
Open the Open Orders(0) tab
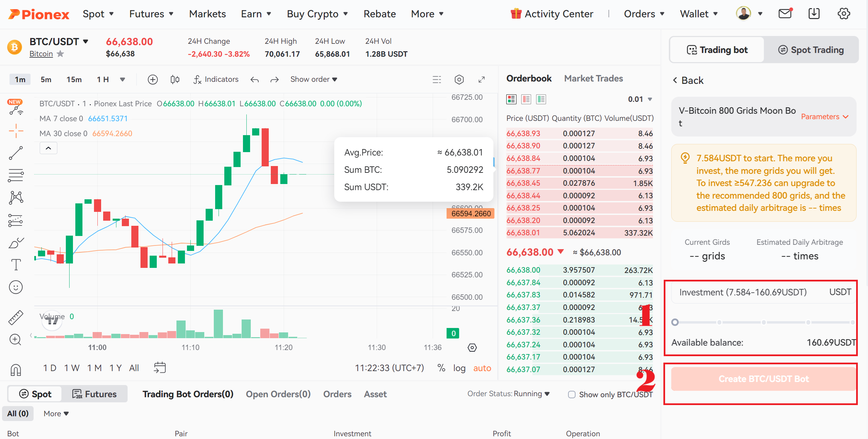point(278,394)
